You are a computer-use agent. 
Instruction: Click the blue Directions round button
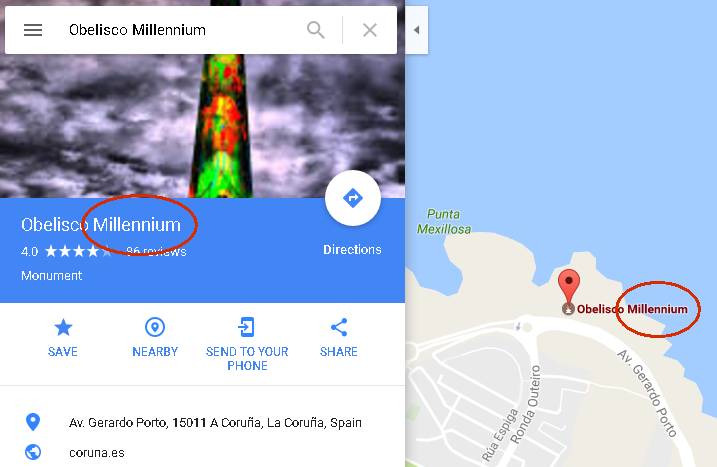(x=353, y=198)
